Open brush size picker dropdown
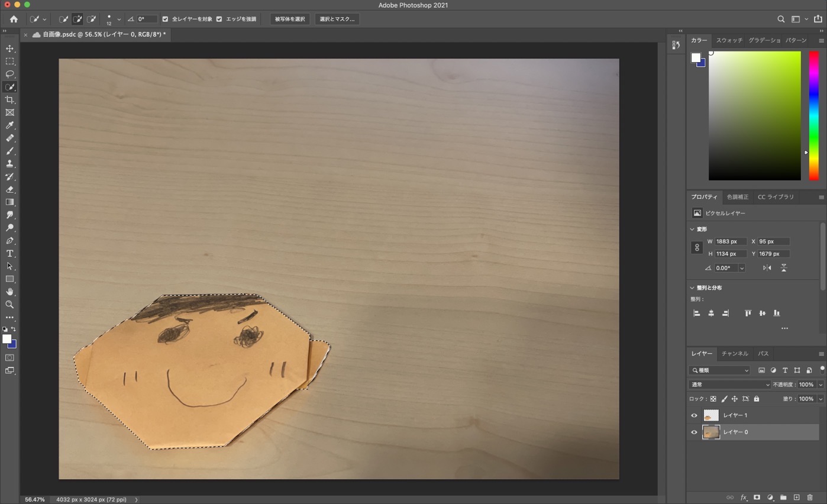This screenshot has height=504, width=827. click(119, 20)
